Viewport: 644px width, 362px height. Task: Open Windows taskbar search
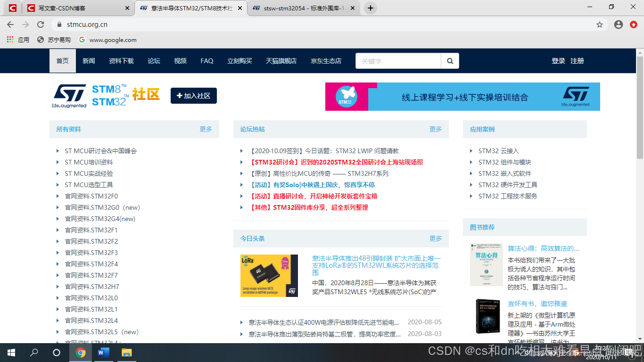pos(34,352)
